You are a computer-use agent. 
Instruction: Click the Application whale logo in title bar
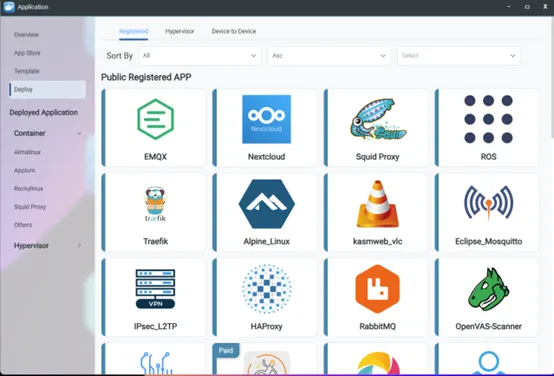(x=9, y=7)
